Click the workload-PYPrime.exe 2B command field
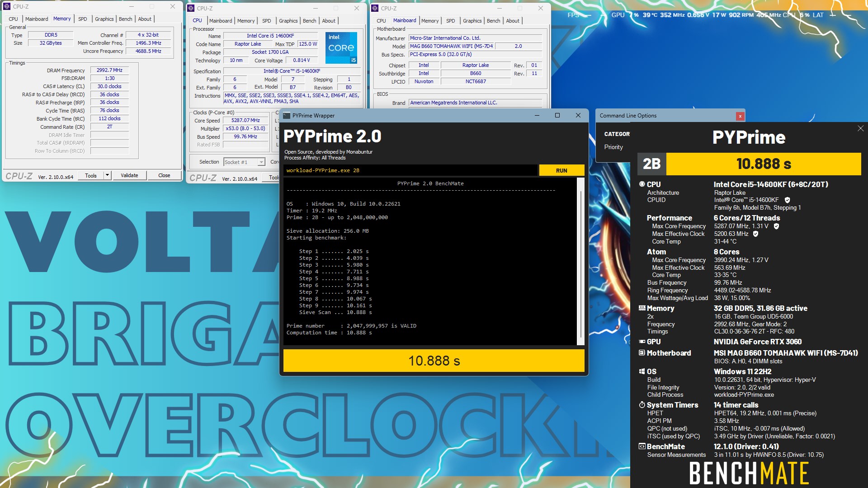 (x=410, y=170)
